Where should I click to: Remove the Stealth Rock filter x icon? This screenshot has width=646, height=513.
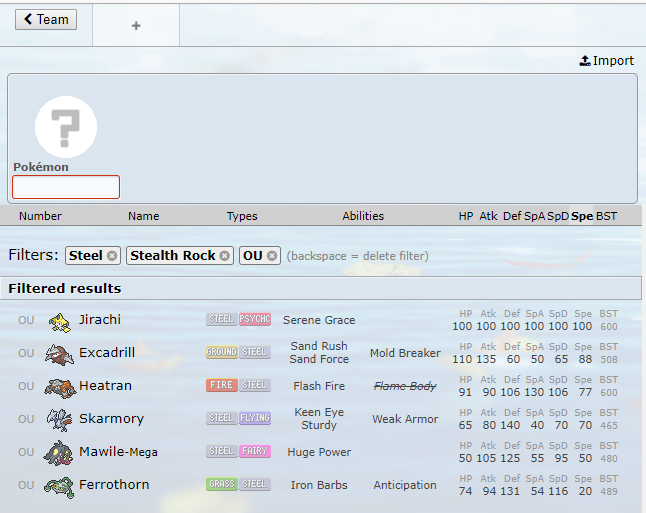pos(225,256)
